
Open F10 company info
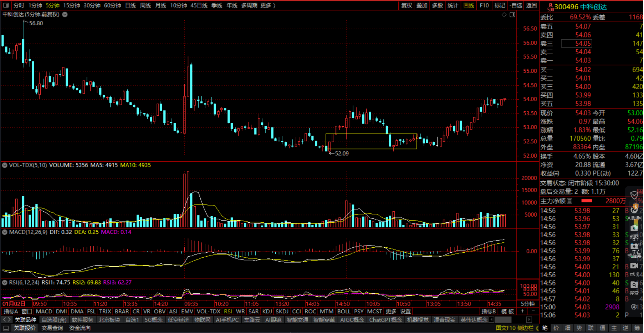[484, 5]
